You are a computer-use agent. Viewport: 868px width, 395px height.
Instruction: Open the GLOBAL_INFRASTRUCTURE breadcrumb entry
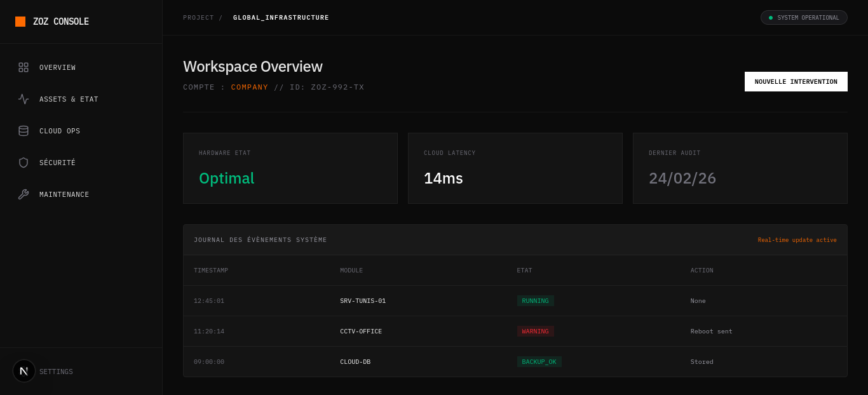coord(281,17)
